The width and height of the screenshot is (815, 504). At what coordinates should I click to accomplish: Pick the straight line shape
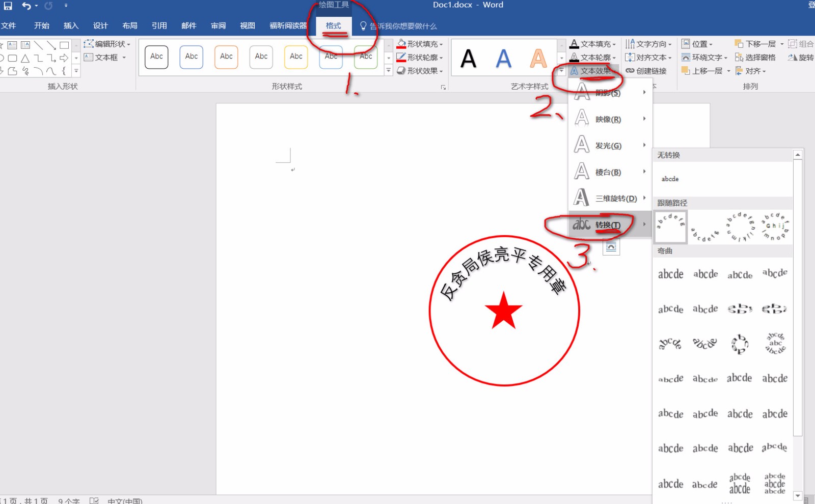coord(38,45)
